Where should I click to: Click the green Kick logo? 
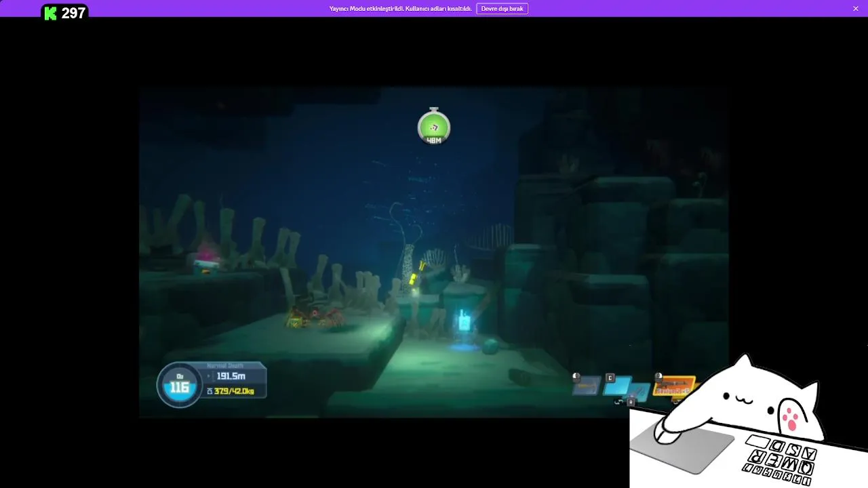(x=50, y=13)
